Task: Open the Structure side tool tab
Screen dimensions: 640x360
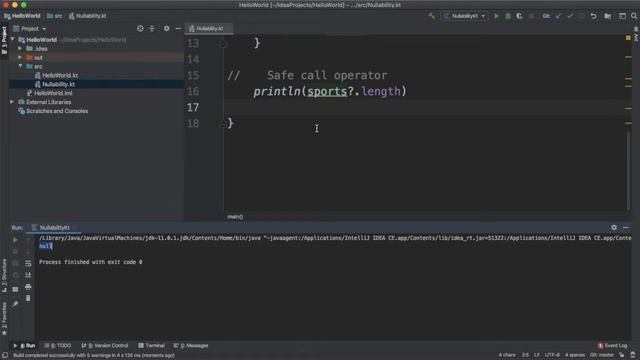Action: coord(4,275)
